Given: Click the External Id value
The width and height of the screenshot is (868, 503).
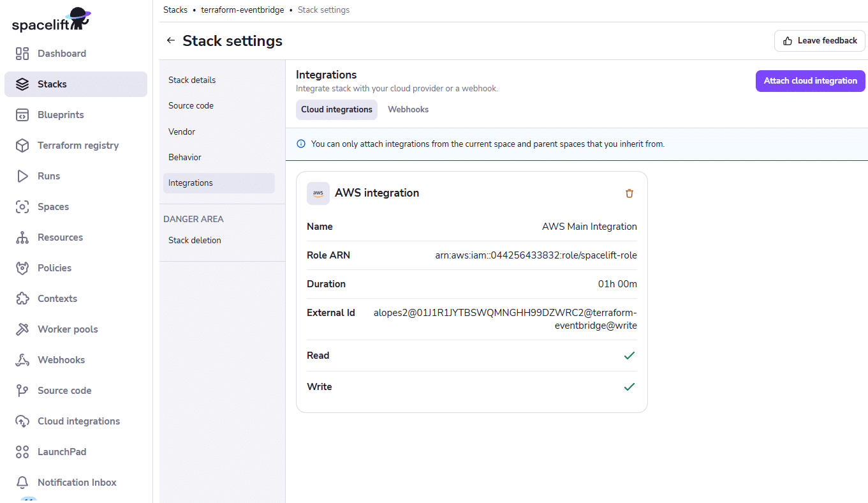Looking at the screenshot, I should coord(505,319).
